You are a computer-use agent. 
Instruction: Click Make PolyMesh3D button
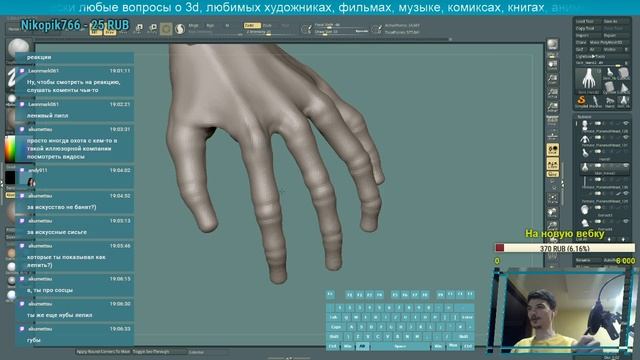[x=608, y=42]
